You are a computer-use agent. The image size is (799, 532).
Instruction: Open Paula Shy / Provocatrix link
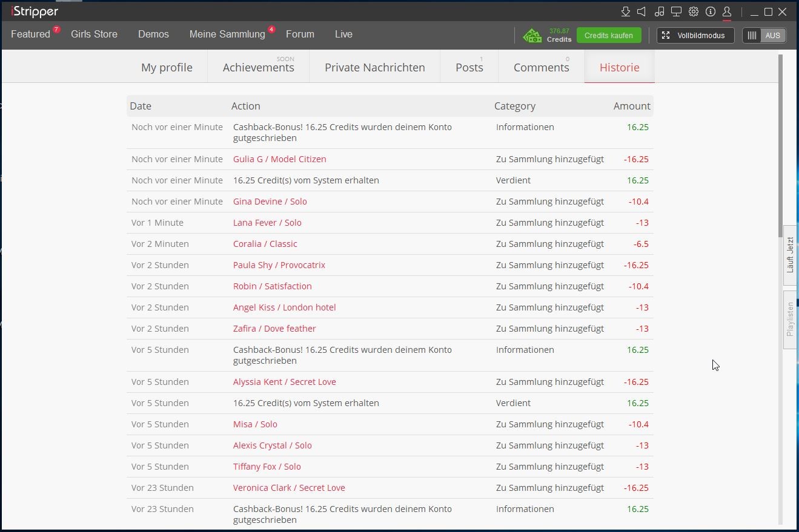click(x=279, y=265)
